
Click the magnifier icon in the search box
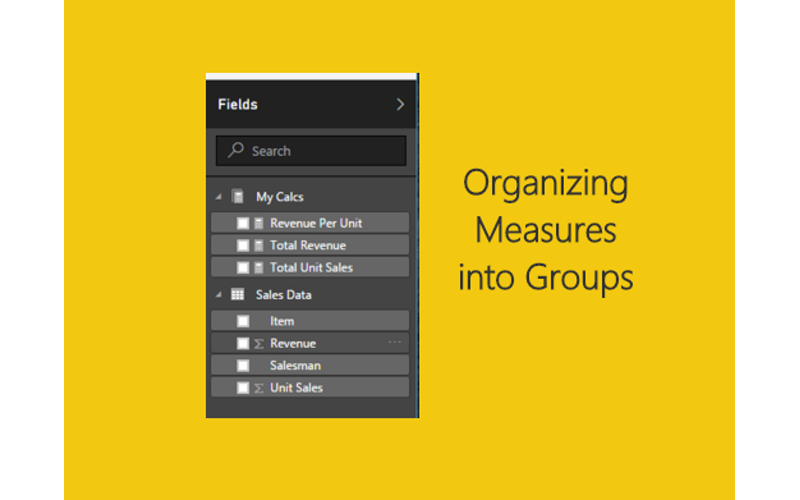(x=236, y=150)
